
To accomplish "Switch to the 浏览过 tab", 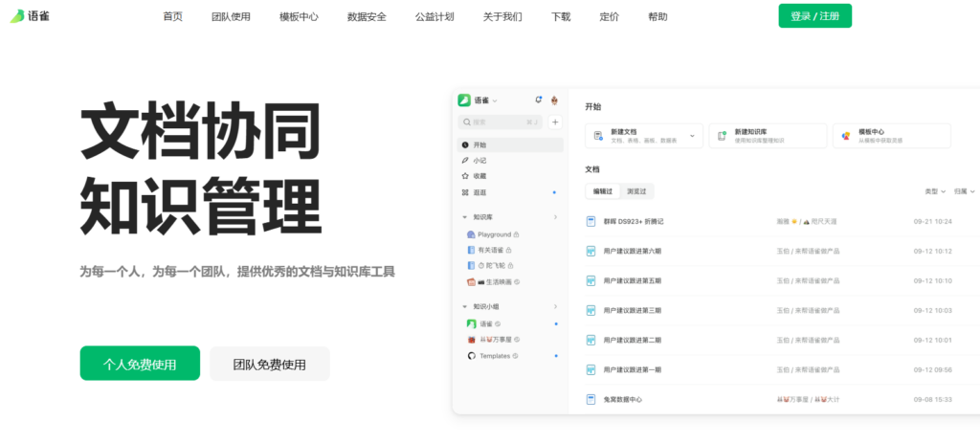I will [636, 191].
